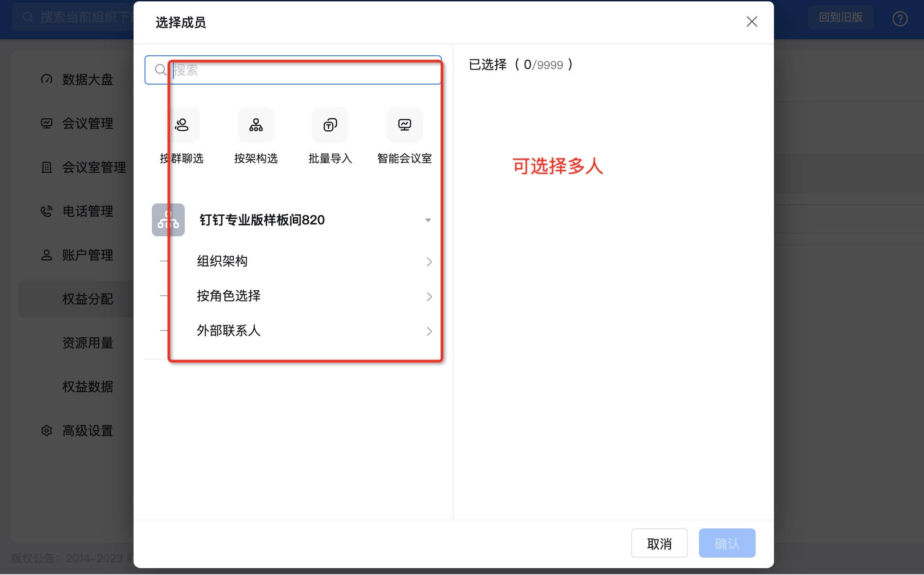This screenshot has width=924, height=575.
Task: Click the 按群聊选 group chat icon
Action: (182, 125)
